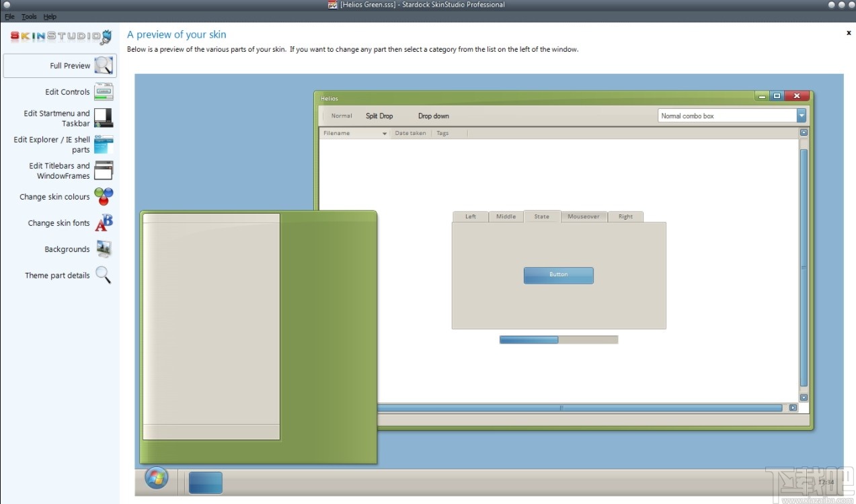856x504 pixels.
Task: Click the blue Button in the preview panel
Action: [558, 275]
